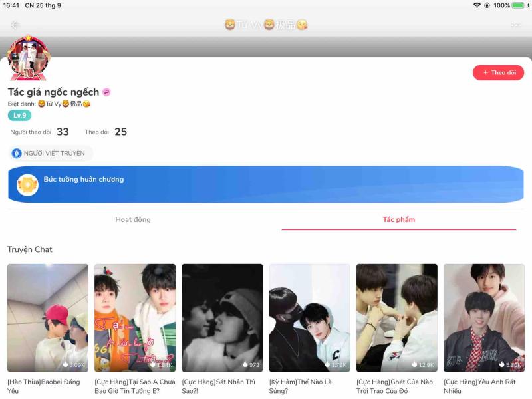
Task: Tap the purple badge beside author name
Action: (106, 92)
